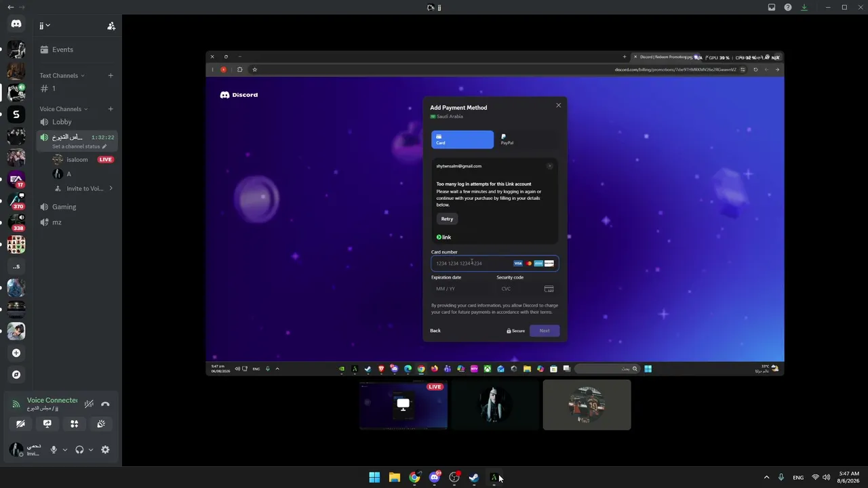Select the PayPal payment tab in stream
The image size is (868, 488).
pos(527,140)
